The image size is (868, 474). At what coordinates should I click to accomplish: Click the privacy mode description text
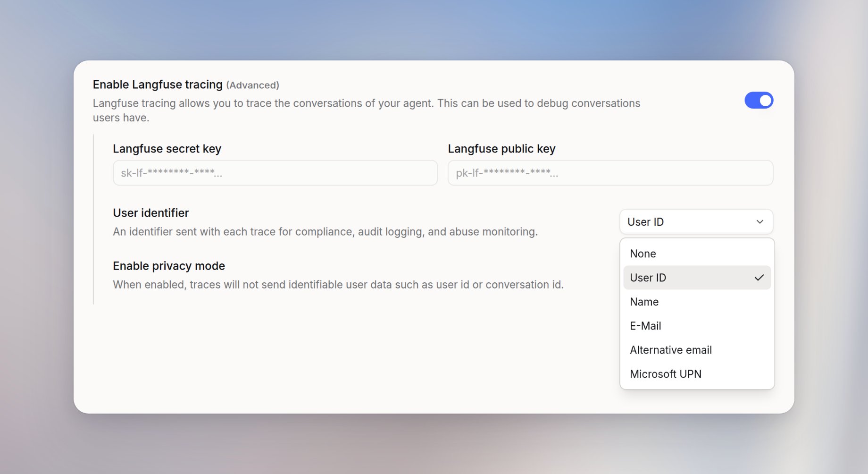[x=338, y=285]
